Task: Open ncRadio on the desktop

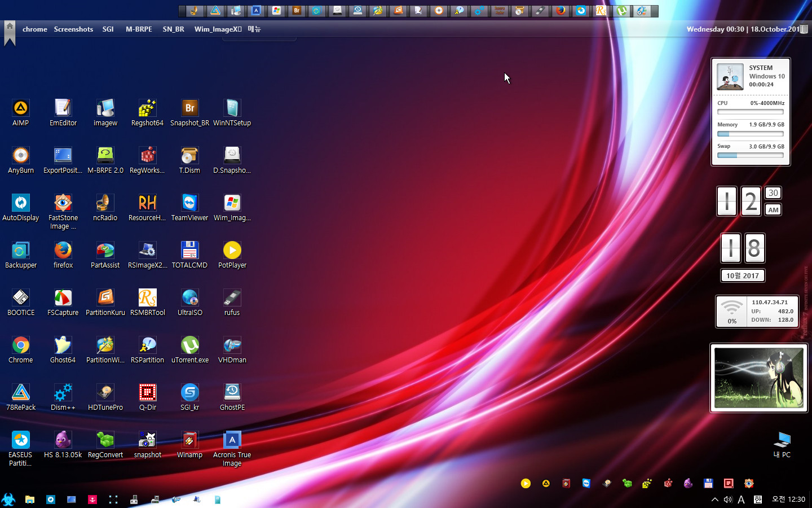Action: (105, 208)
